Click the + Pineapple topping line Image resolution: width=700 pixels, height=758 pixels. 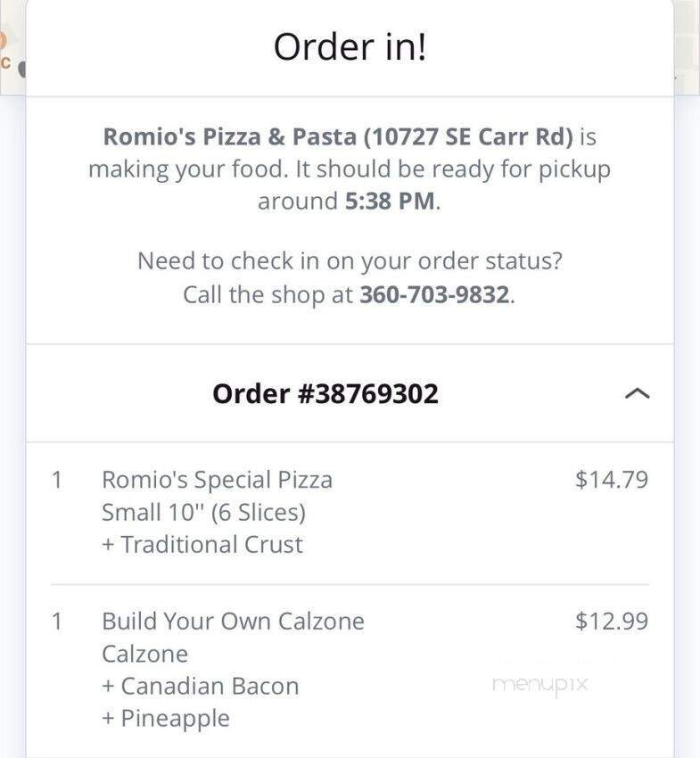[165, 718]
